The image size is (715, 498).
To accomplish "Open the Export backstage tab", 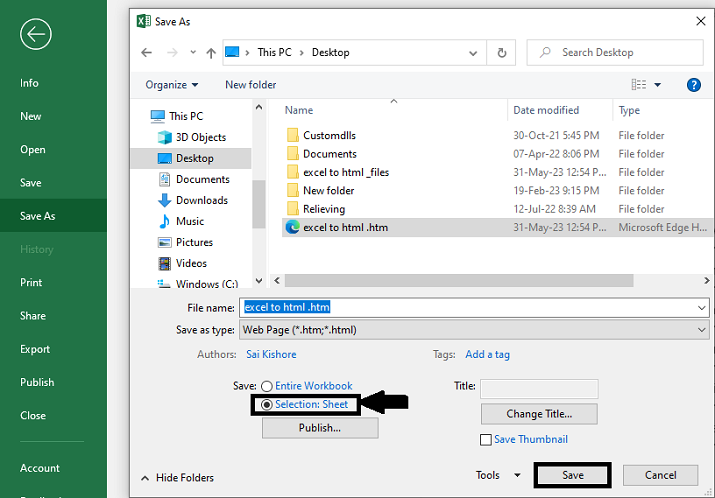I will tap(35, 349).
